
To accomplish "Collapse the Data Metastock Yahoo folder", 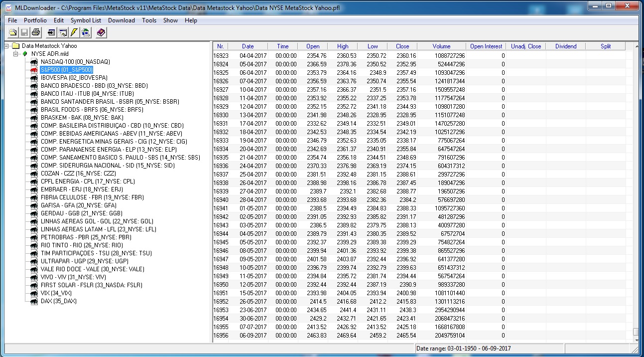I will click(7, 46).
